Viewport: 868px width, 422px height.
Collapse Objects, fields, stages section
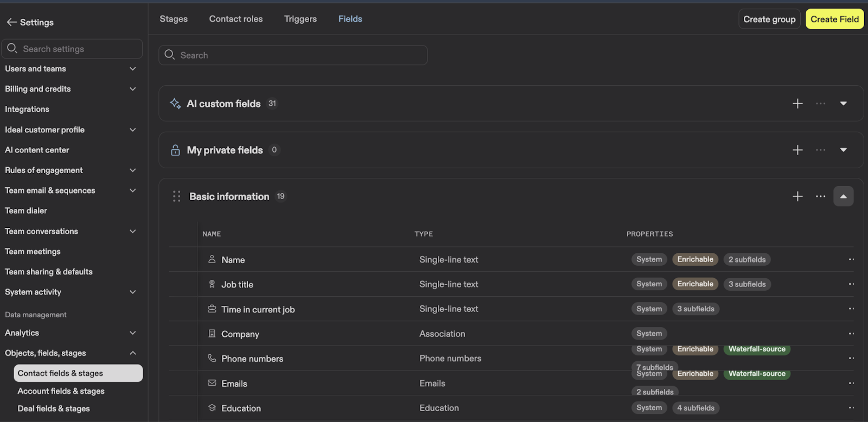click(x=132, y=353)
